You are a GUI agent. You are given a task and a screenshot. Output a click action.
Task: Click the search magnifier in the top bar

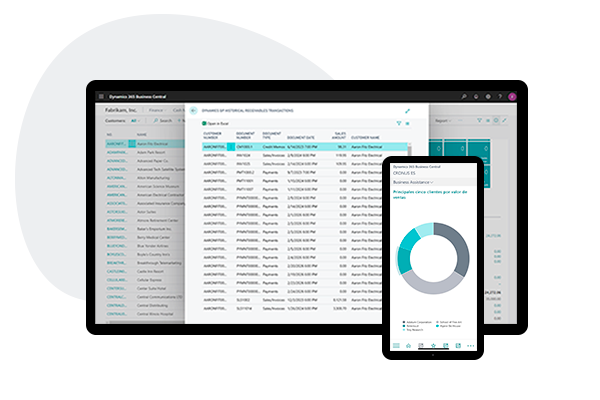click(464, 96)
